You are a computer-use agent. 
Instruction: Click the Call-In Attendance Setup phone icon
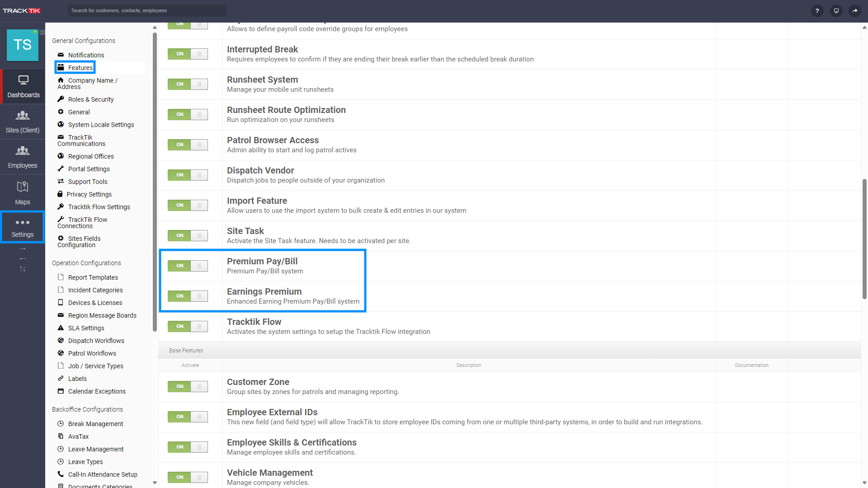[x=61, y=474]
